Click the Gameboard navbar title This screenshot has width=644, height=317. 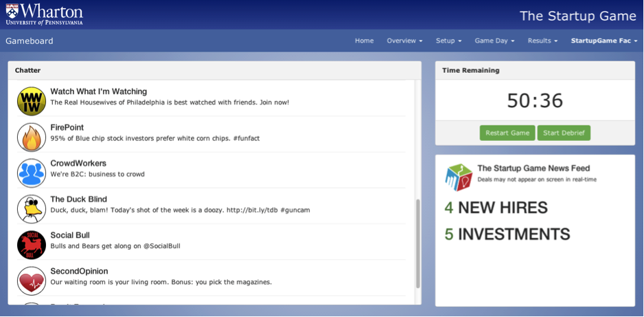30,41
